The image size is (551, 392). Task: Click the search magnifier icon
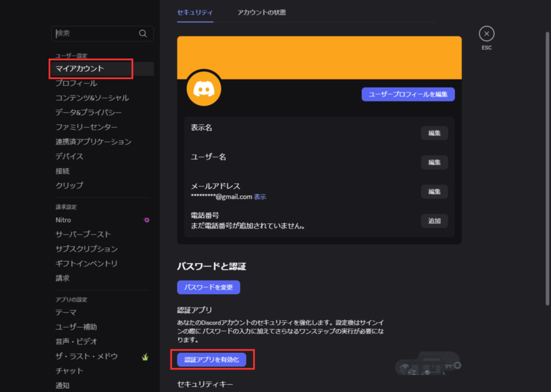click(143, 34)
